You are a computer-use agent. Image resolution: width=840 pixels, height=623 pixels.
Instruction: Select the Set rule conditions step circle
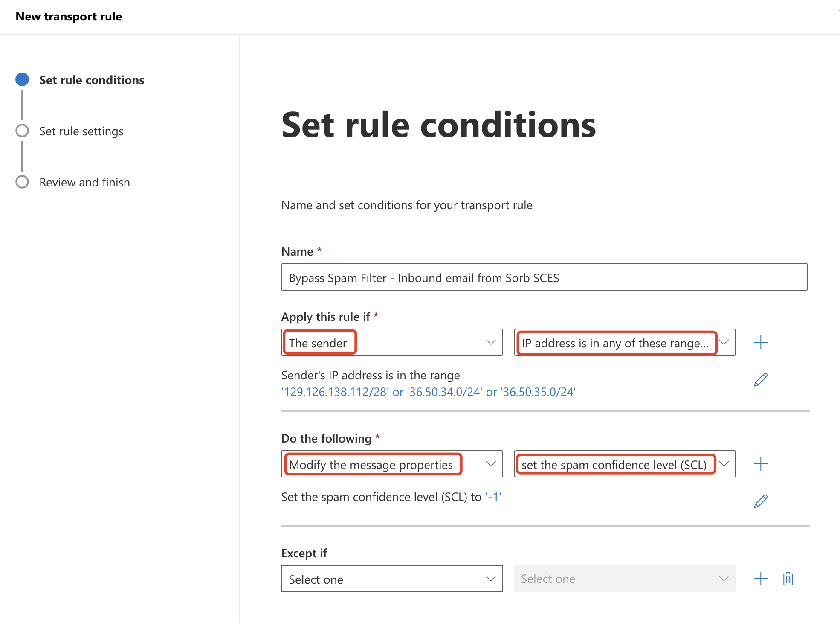22,79
